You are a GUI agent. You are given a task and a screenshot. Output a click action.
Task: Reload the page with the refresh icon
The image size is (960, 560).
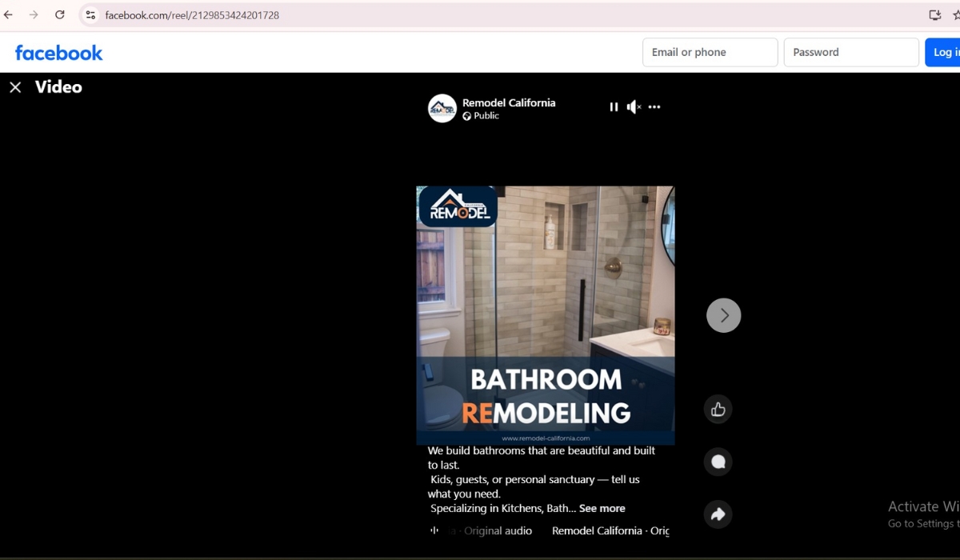click(x=60, y=15)
